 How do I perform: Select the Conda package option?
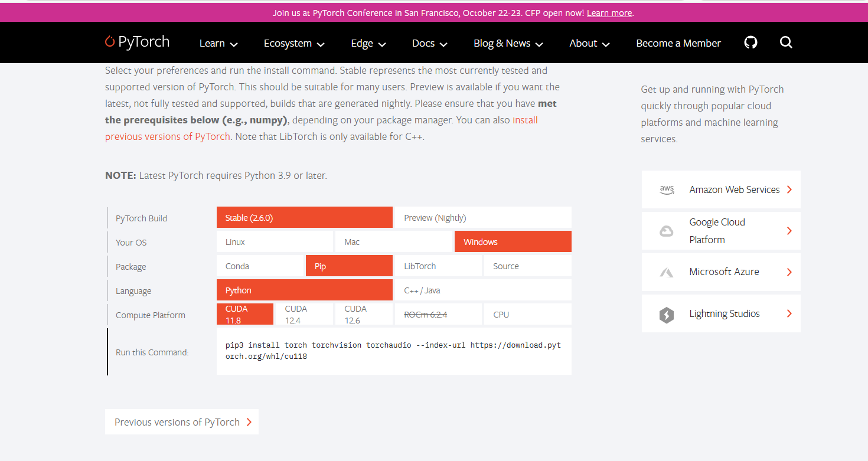(260, 266)
